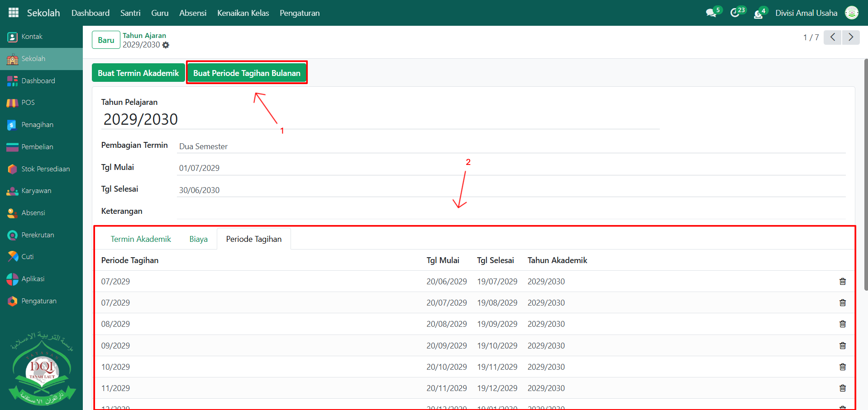868x410 pixels.
Task: Switch to the Biaya tab
Action: [198, 239]
